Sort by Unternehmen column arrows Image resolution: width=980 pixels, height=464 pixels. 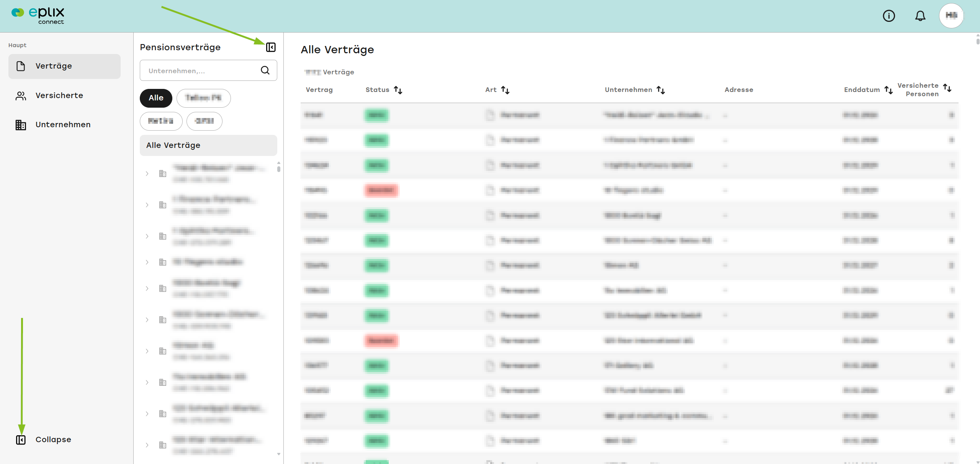tap(661, 90)
